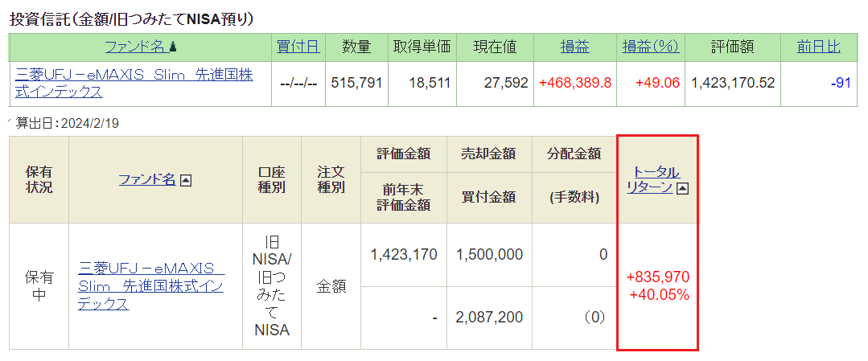Click ファンド名 header link in lower table
Image resolution: width=868 pixels, height=361 pixels.
pos(147,179)
